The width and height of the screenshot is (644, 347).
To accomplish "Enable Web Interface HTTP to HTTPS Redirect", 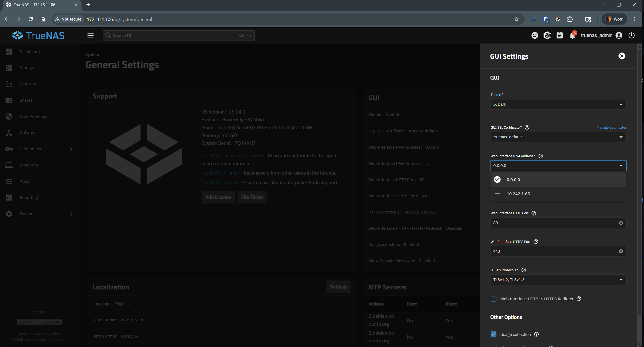I will pyautogui.click(x=493, y=299).
